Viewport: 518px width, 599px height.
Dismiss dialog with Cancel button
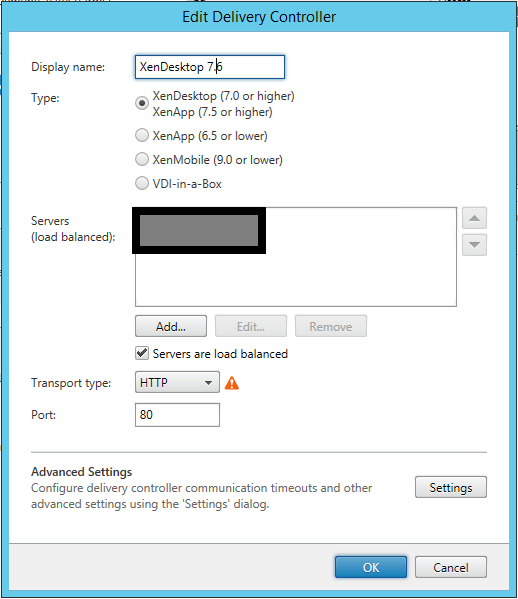[x=451, y=567]
